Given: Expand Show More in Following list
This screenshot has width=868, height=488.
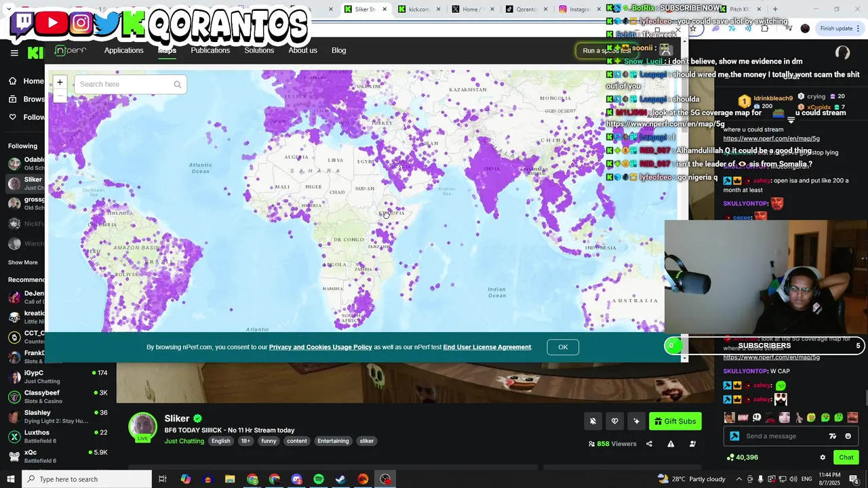Looking at the screenshot, I should (23, 262).
